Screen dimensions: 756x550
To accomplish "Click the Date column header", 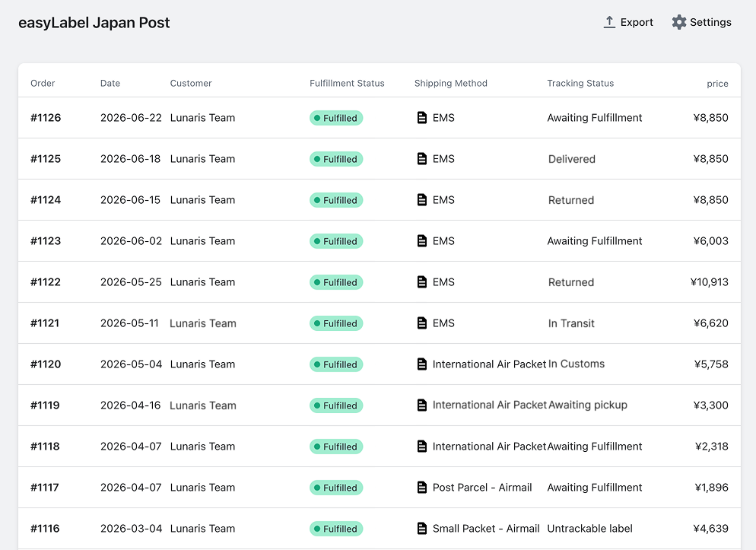I will click(110, 83).
